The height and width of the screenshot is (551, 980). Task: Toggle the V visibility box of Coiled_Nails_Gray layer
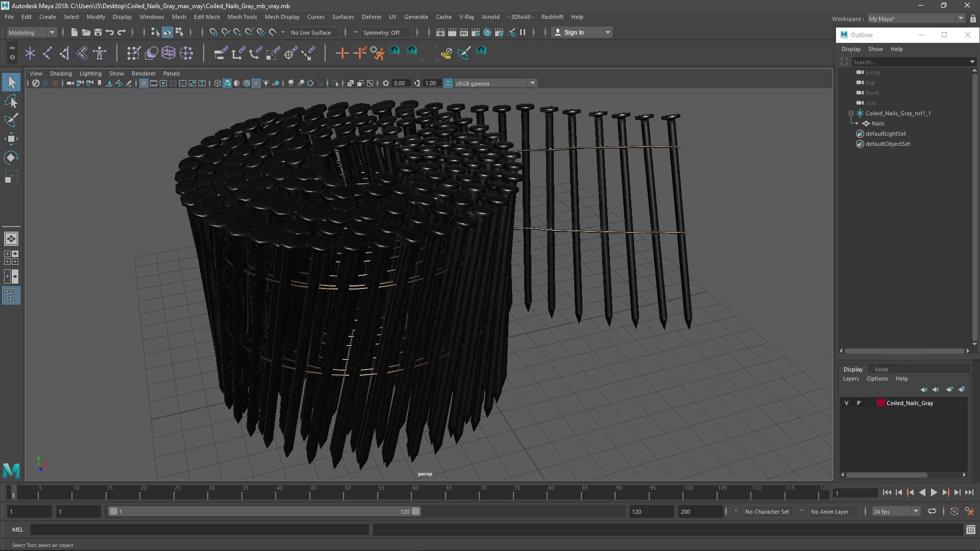[x=847, y=403]
